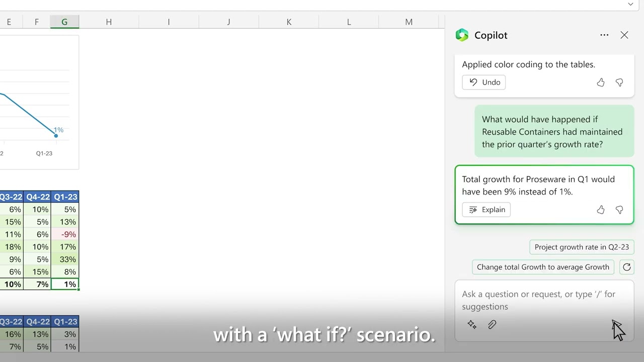Select column M header
The image size is (644, 362).
tap(409, 22)
